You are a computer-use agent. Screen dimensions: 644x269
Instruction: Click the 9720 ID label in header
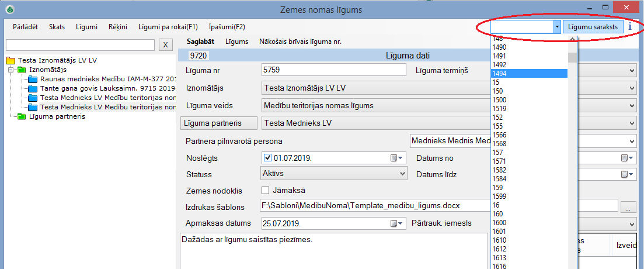point(199,55)
